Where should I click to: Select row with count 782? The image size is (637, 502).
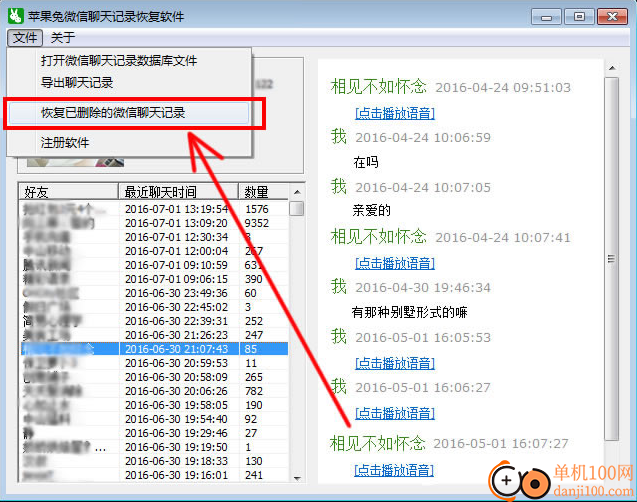154,391
